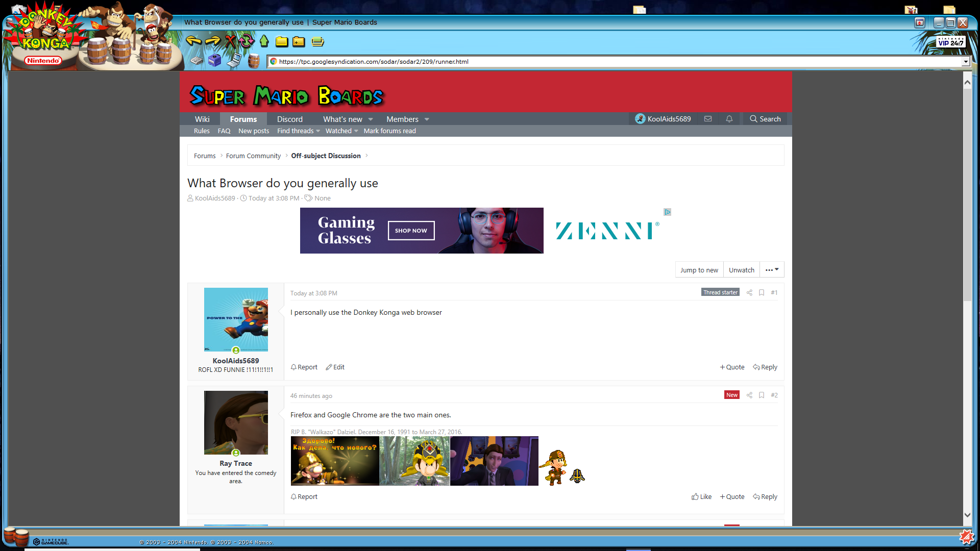Open the inbox envelope icon

coord(708,118)
